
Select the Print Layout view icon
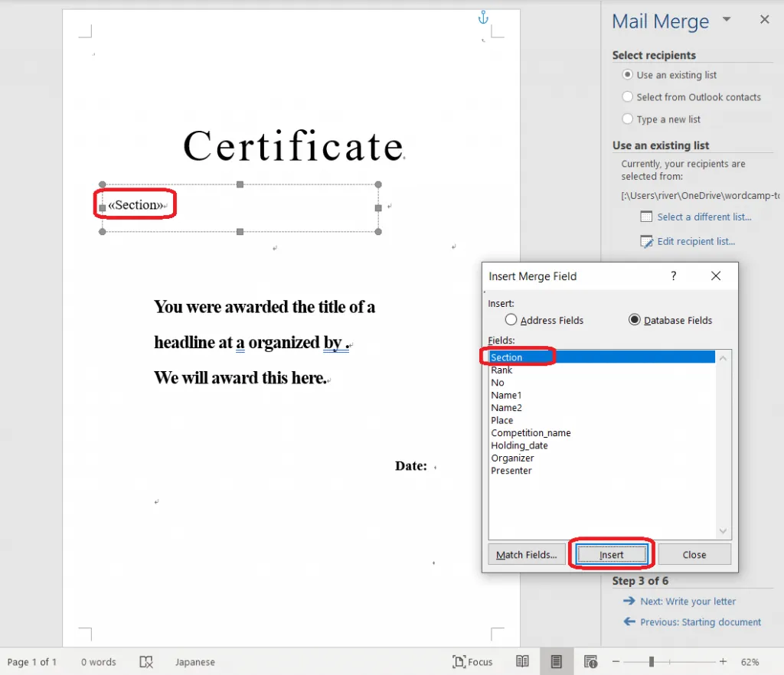point(557,662)
